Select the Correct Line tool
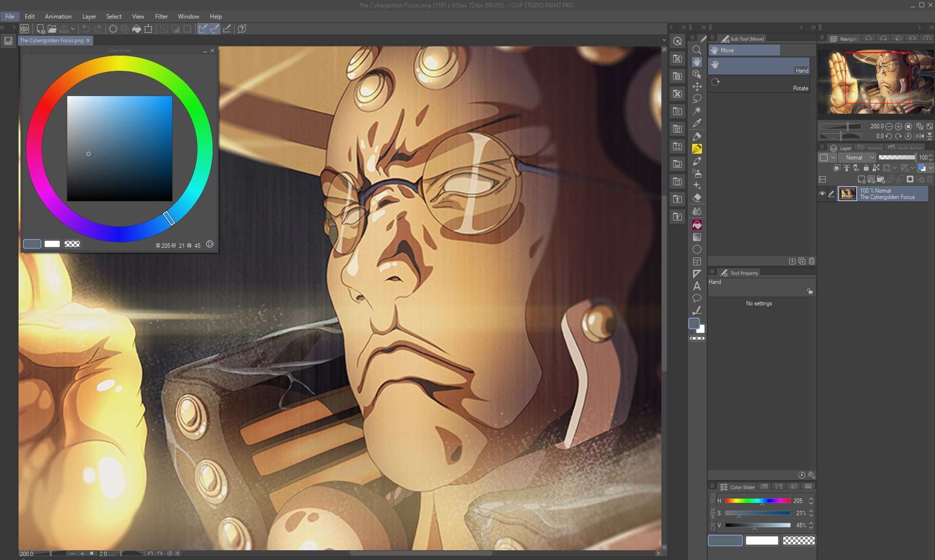The width and height of the screenshot is (935, 560). pos(696,310)
